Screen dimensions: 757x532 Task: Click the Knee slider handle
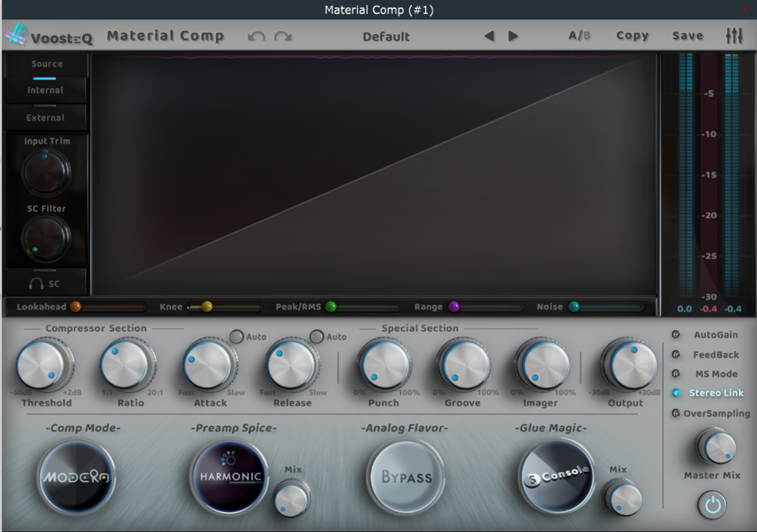207,307
